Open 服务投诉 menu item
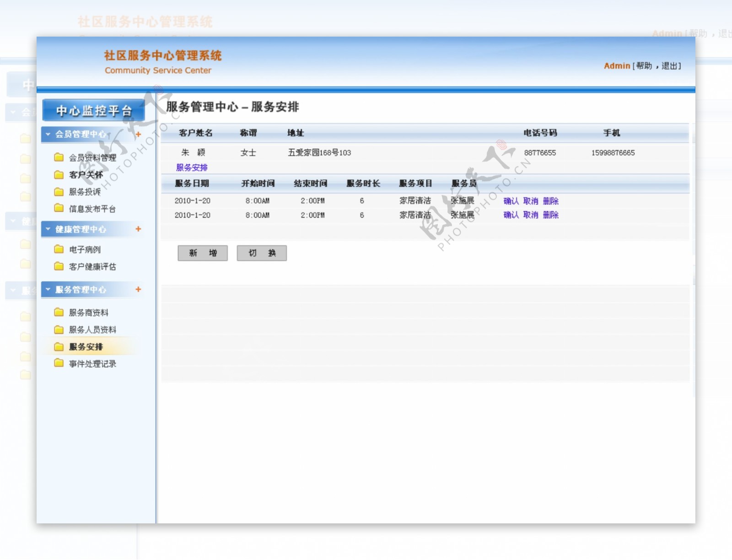The width and height of the screenshot is (732, 560). tap(85, 192)
